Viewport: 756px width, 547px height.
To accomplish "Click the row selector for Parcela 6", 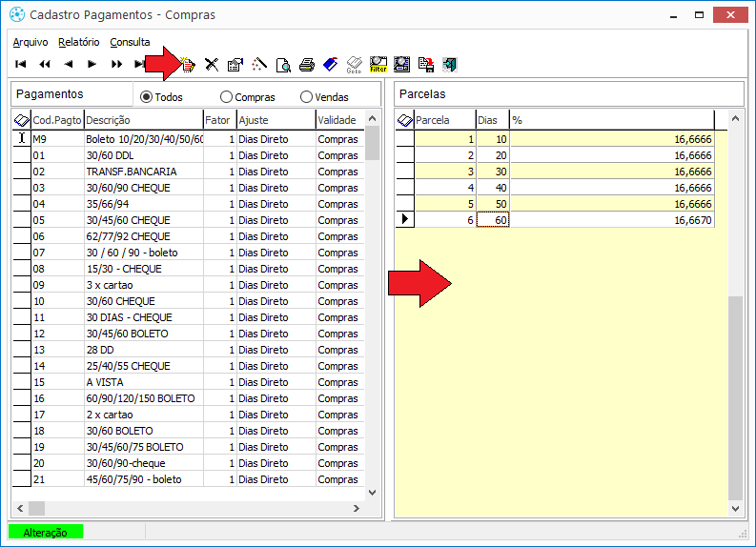I will pos(405,220).
